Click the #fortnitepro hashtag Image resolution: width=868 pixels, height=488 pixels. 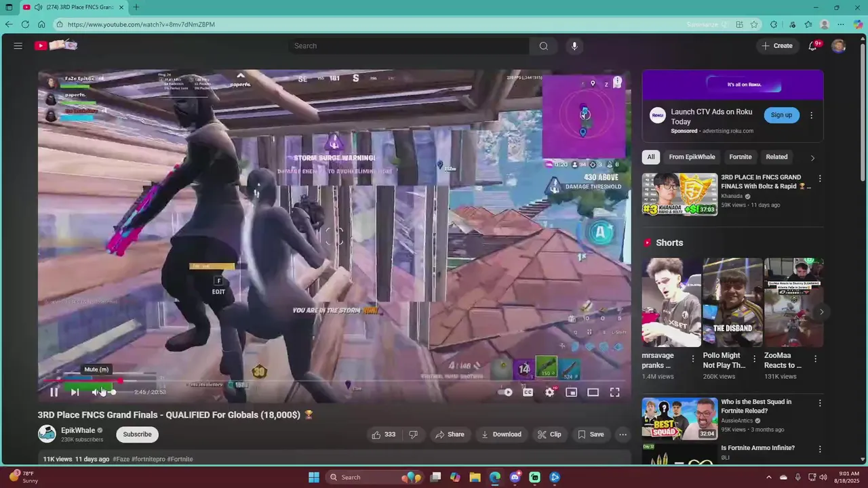pos(148,459)
